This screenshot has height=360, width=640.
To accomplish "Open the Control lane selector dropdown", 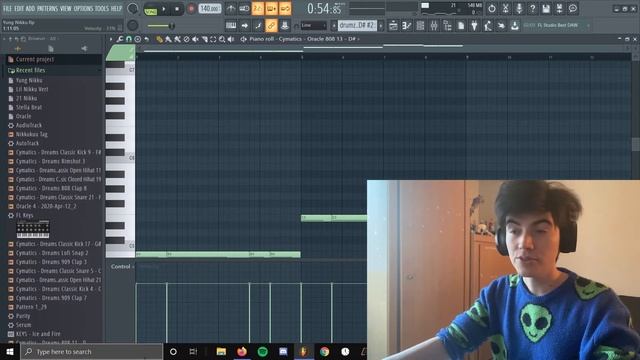I will 122,267.
